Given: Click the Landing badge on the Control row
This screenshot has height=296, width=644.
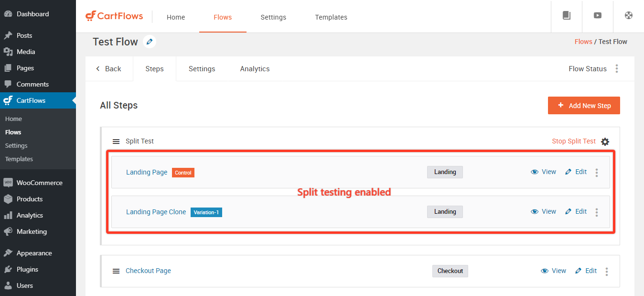Looking at the screenshot, I should (x=445, y=172).
